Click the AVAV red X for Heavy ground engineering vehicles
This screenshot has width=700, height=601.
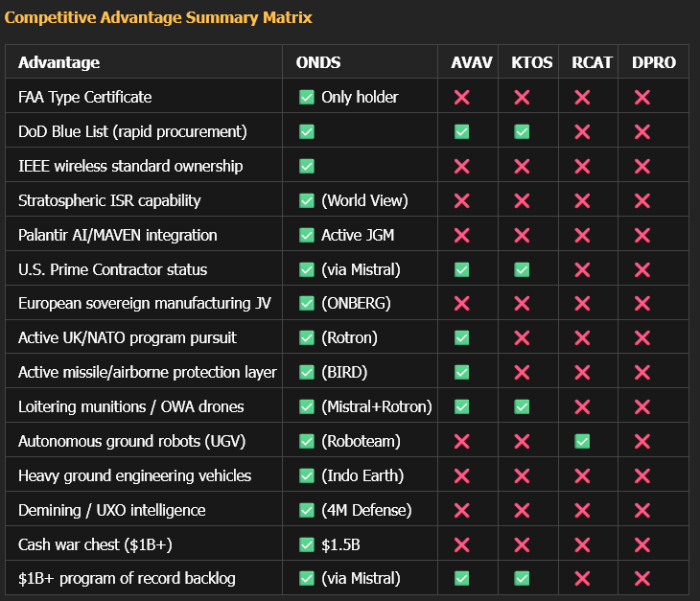pyautogui.click(x=461, y=476)
